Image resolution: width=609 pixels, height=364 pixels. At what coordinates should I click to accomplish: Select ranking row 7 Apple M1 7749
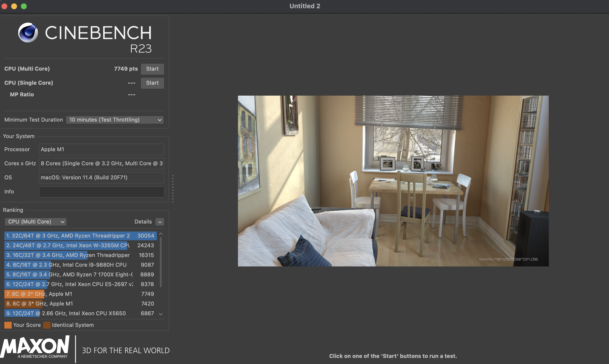(80, 294)
